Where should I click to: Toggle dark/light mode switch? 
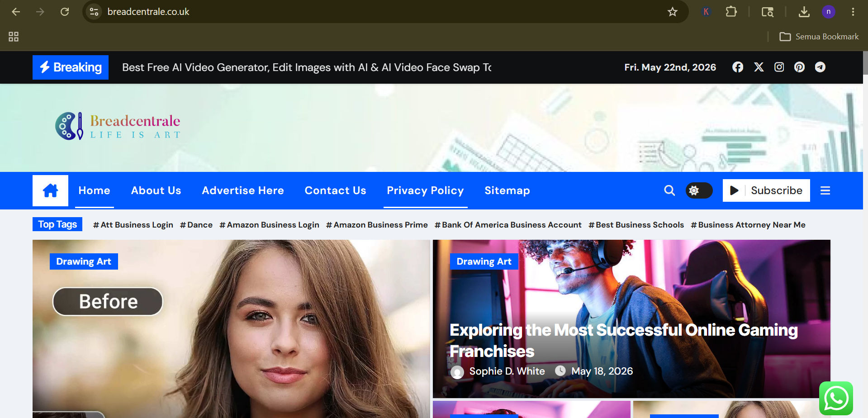pyautogui.click(x=699, y=190)
